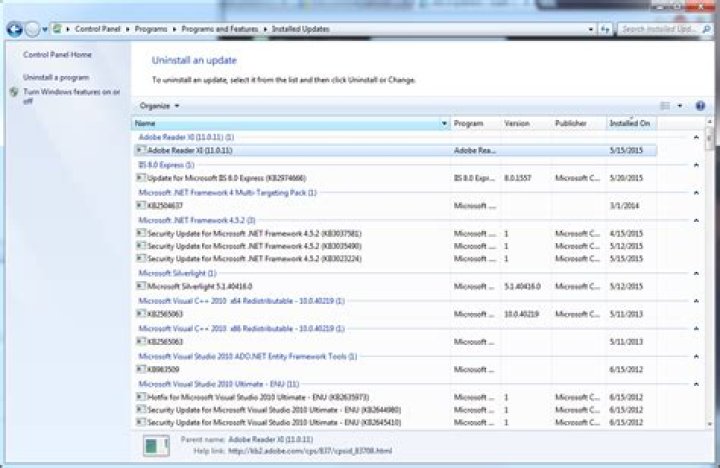Image resolution: width=720 pixels, height=468 pixels.
Task: Open Uninstall a program link
Action: pos(56,77)
